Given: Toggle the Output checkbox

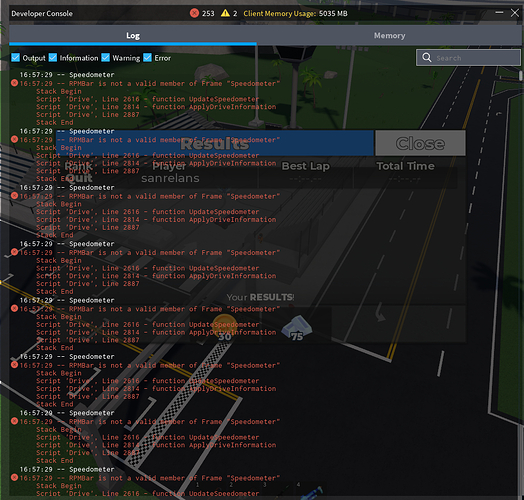Looking at the screenshot, I should 15,57.
